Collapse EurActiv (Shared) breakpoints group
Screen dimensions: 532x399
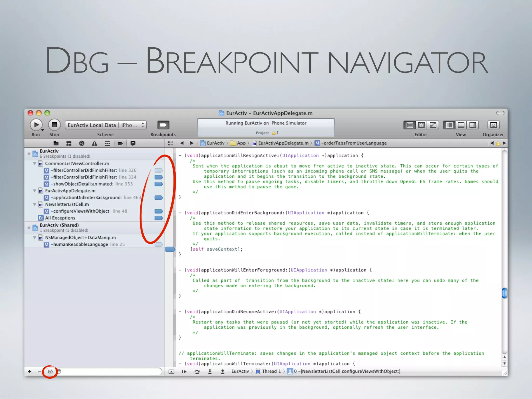tap(29, 228)
